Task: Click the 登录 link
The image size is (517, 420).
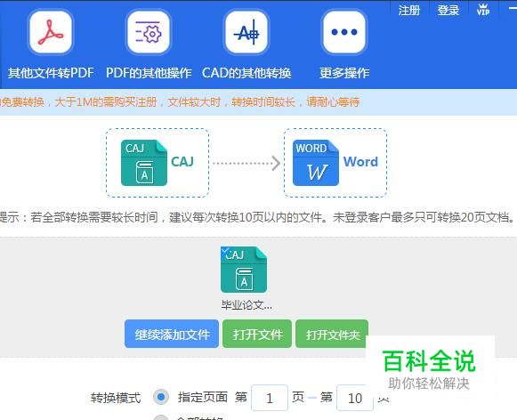Action: coord(448,10)
